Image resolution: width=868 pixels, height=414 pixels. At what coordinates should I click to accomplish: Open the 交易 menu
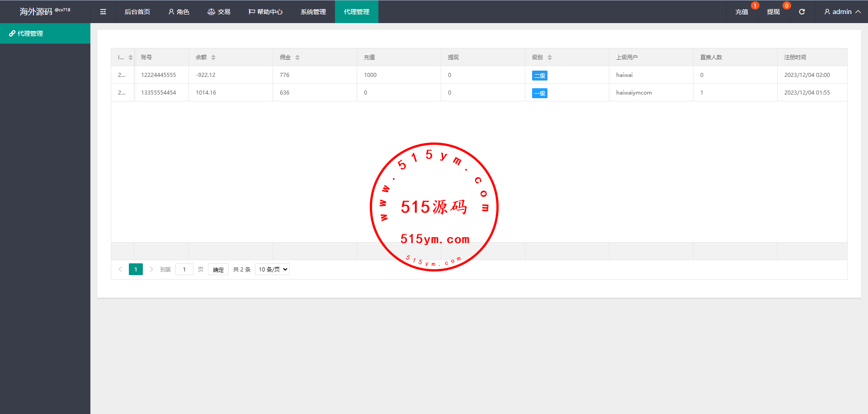pos(219,12)
